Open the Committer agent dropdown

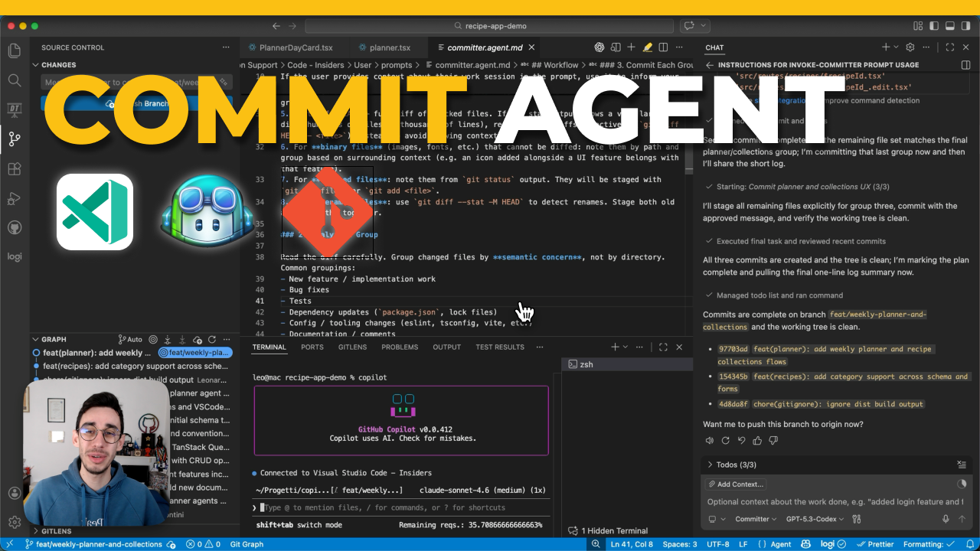click(755, 518)
